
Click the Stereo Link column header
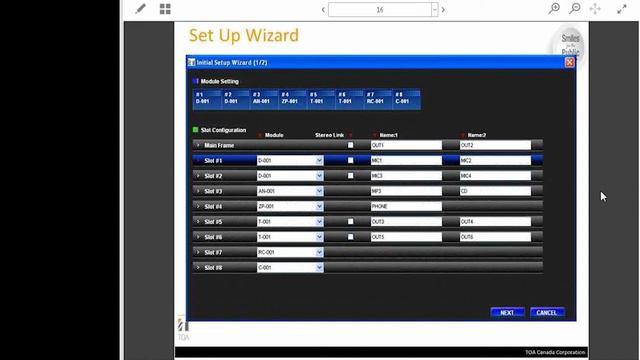pos(329,135)
